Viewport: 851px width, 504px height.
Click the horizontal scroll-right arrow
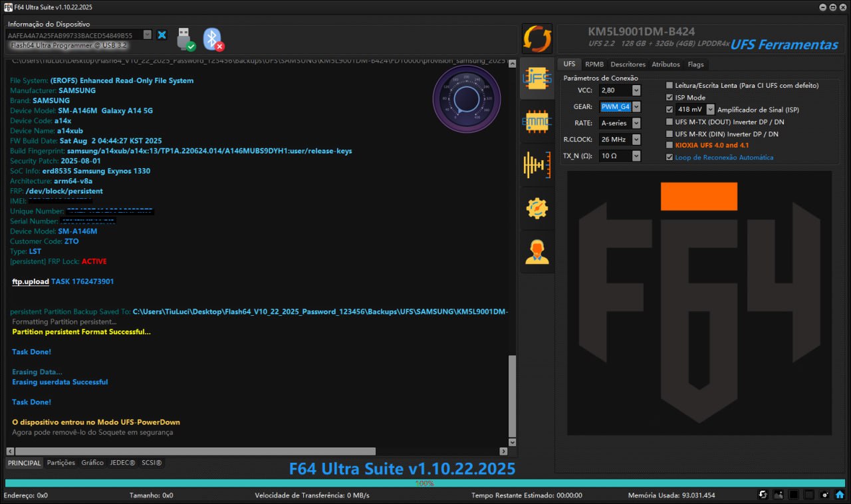(503, 451)
